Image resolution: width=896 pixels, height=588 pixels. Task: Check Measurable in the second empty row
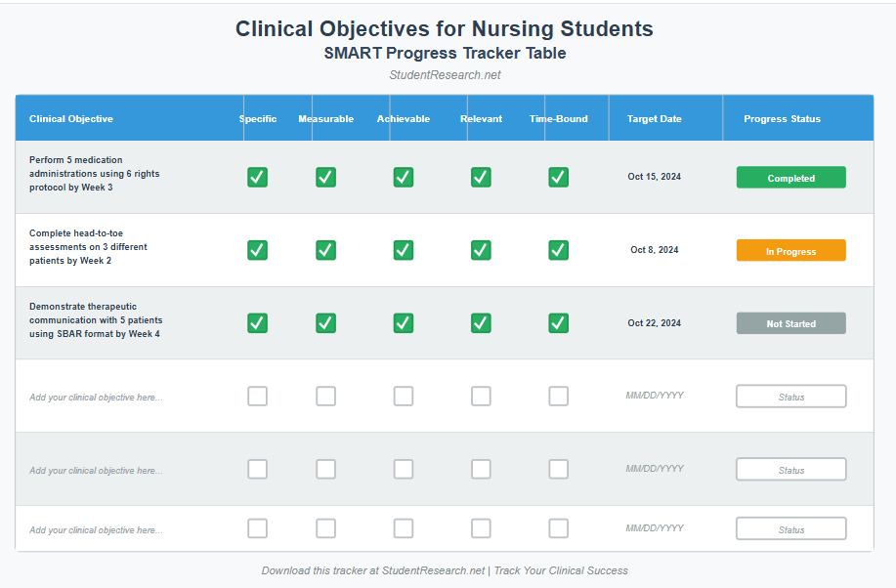[x=325, y=469]
